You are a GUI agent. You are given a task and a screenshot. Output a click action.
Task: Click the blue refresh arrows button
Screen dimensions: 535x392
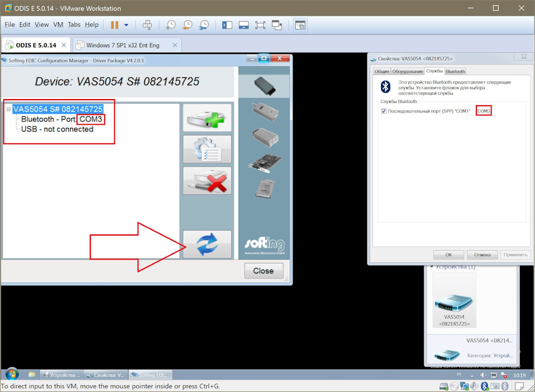pyautogui.click(x=207, y=244)
